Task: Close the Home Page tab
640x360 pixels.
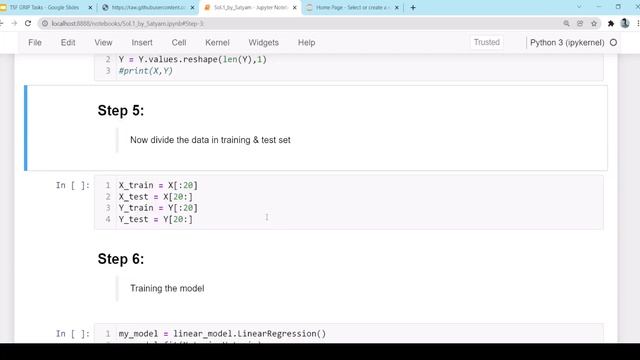Action: pos(396,7)
